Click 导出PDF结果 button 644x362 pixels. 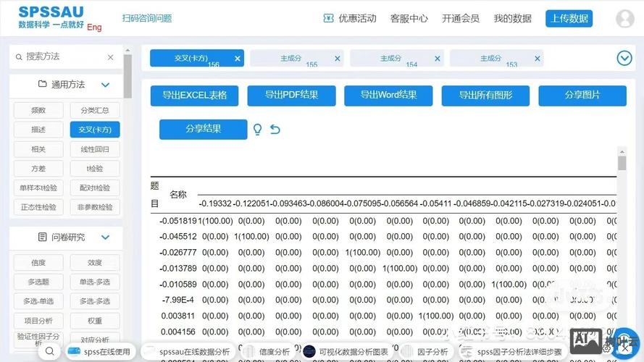click(291, 96)
